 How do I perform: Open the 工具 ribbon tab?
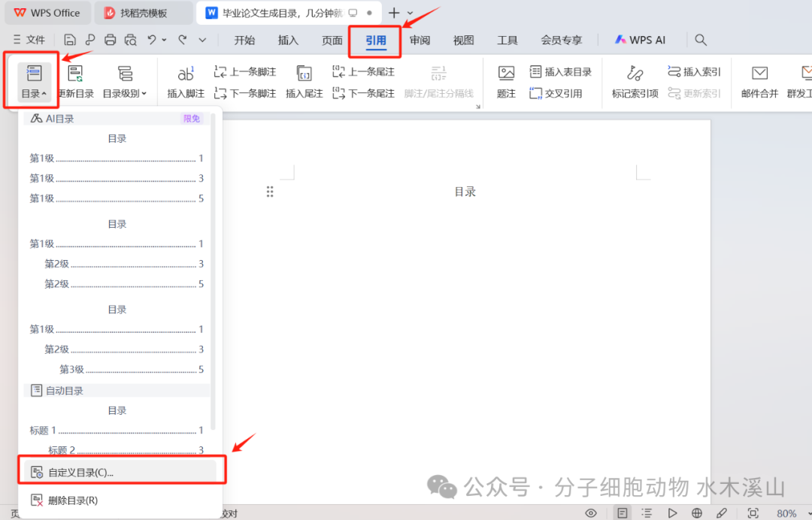pos(507,40)
